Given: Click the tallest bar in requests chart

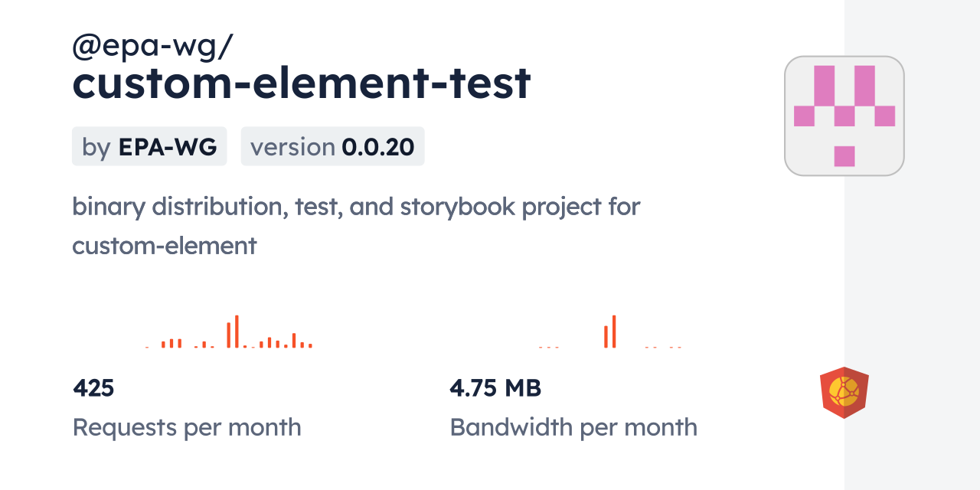Looking at the screenshot, I should click(x=237, y=332).
